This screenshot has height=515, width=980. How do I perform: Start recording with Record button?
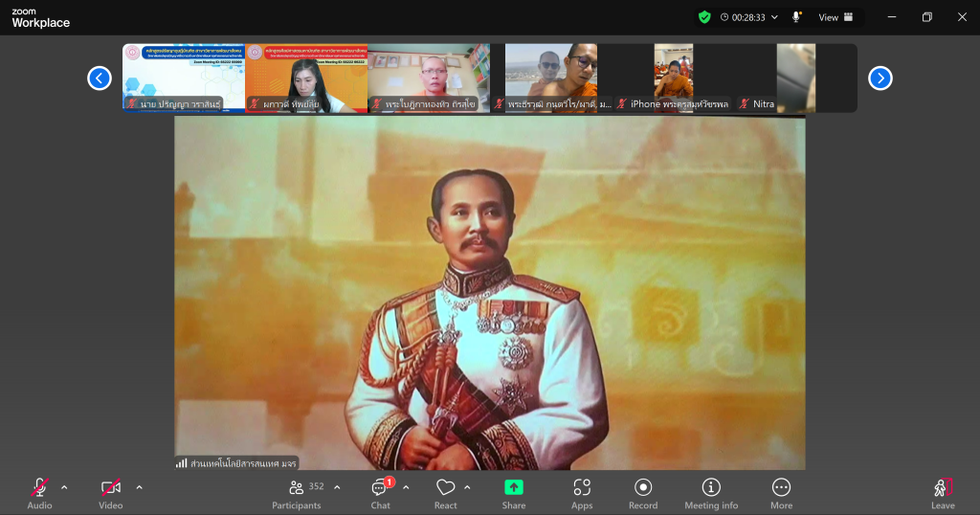643,493
